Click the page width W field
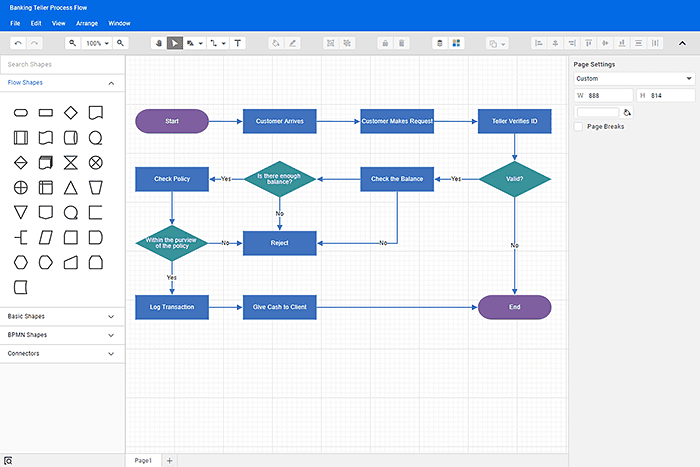Viewport: 700px width, 467px height. tap(604, 96)
